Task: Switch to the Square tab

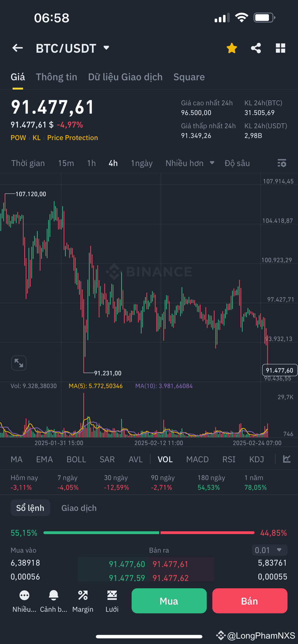Action: 189,77
